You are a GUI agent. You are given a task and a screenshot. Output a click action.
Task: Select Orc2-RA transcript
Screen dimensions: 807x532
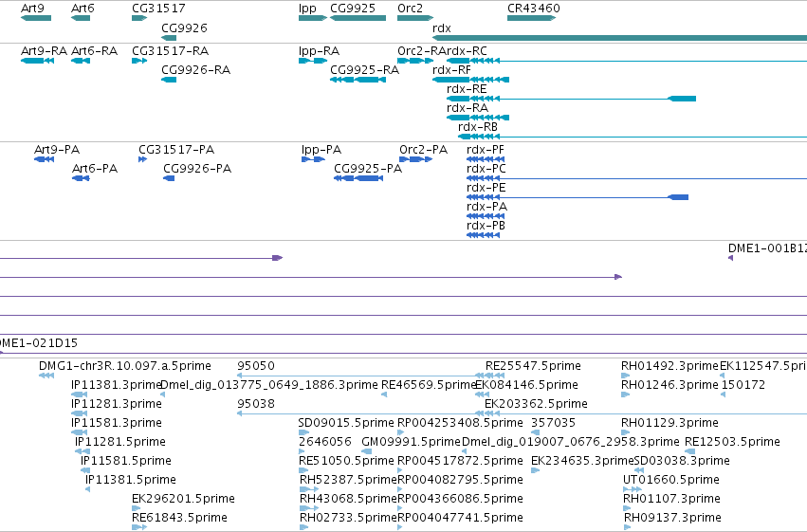tap(415, 61)
